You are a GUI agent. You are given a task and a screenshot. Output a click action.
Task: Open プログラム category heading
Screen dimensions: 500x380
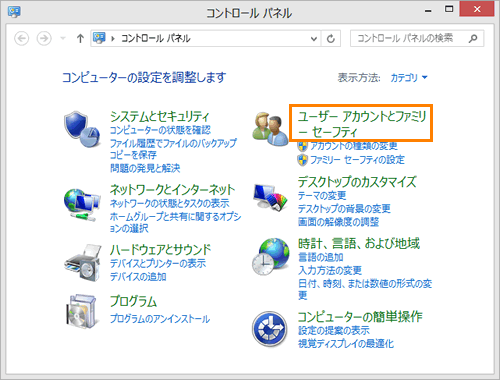[x=133, y=301]
